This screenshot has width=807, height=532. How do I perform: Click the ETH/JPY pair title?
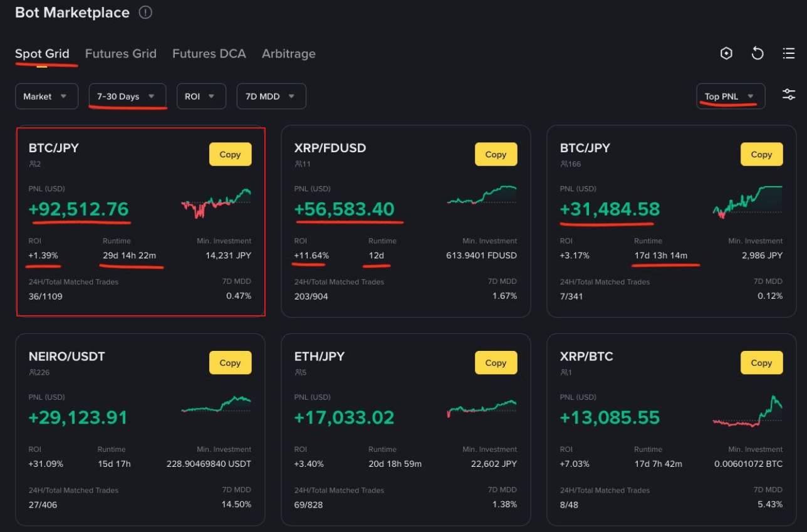[x=319, y=357]
